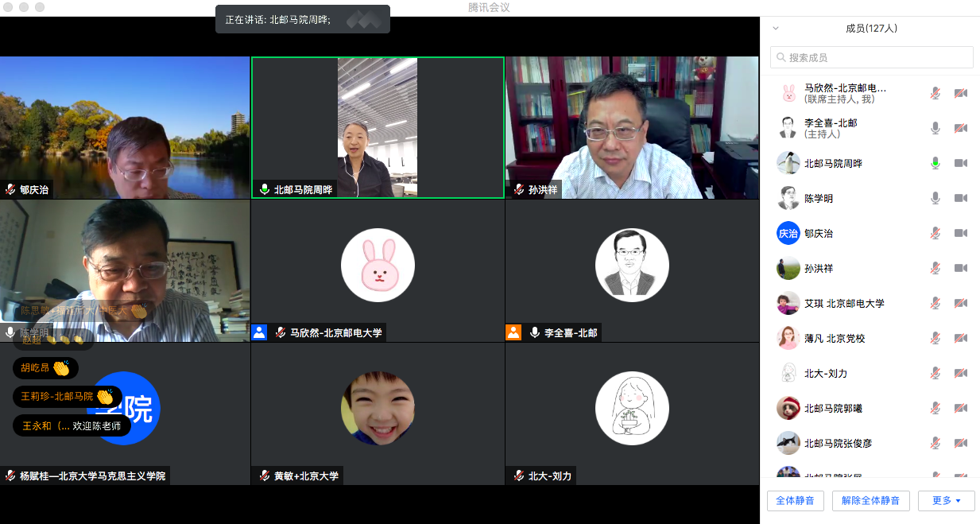The width and height of the screenshot is (980, 524).
Task: Unmute 孙洪祥 microphone in member list
Action: coord(935,268)
